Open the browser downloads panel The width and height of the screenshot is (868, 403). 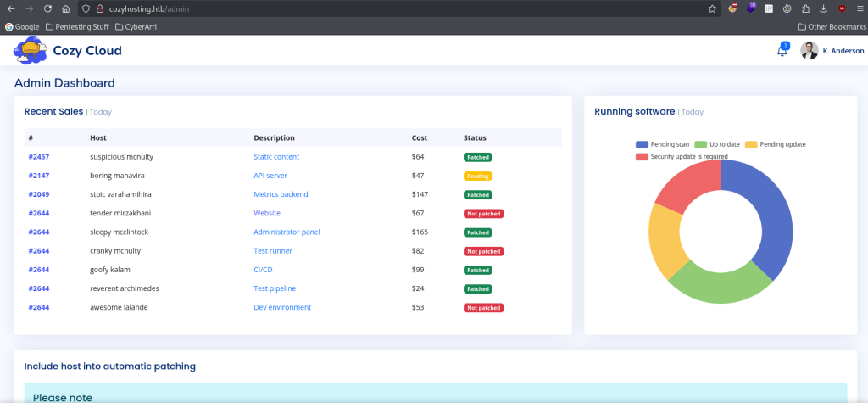point(823,8)
